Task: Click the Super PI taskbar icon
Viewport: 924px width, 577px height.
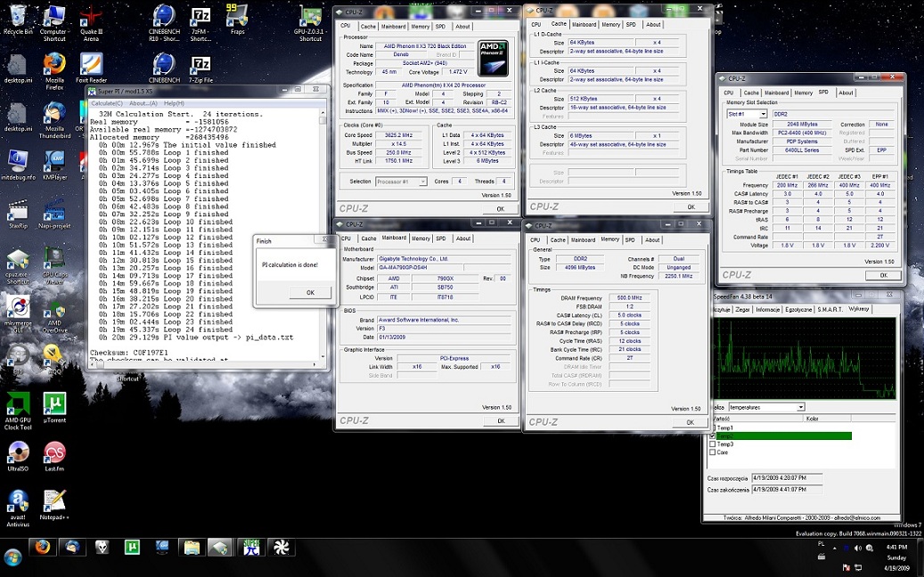Action: 251,548
